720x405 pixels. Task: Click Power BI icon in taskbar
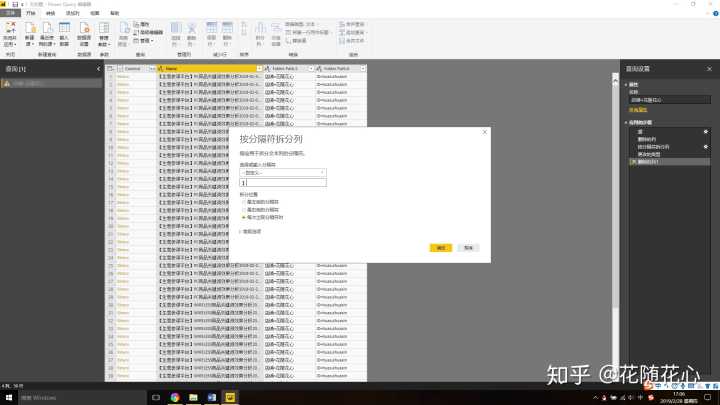pos(230,397)
